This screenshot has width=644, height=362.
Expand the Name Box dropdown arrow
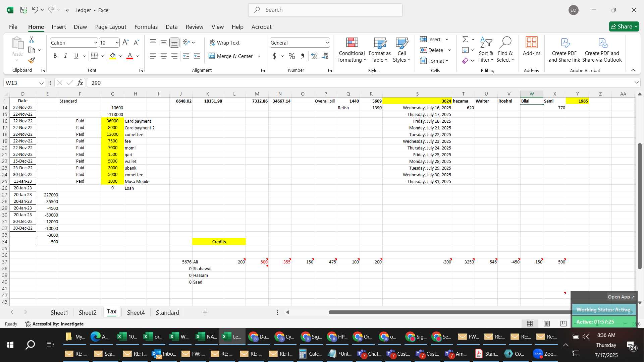(41, 83)
